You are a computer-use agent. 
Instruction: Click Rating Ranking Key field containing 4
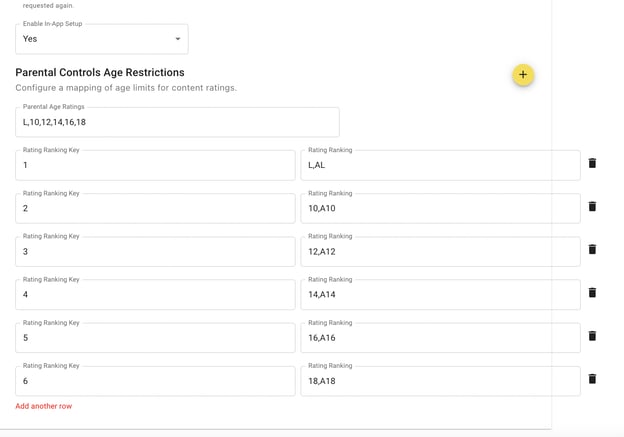(155, 295)
